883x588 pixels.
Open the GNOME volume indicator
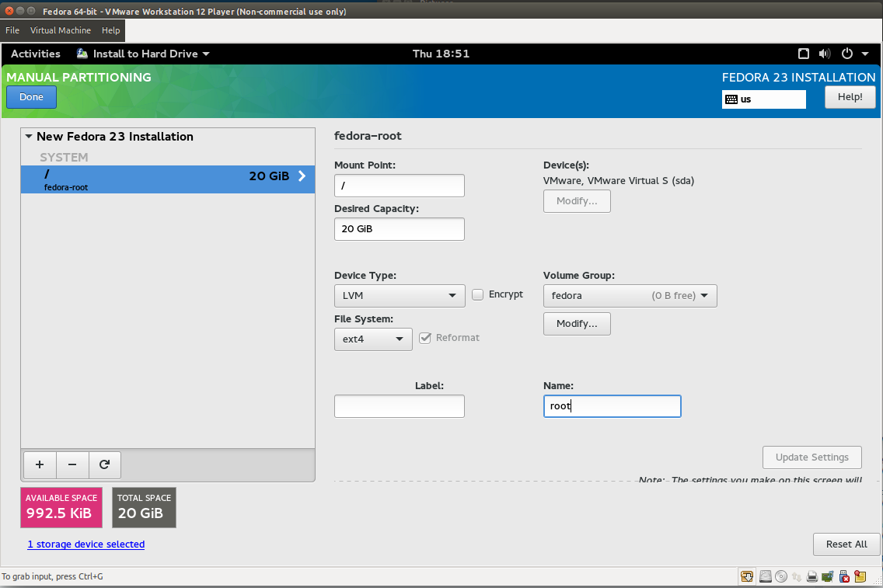pyautogui.click(x=825, y=54)
